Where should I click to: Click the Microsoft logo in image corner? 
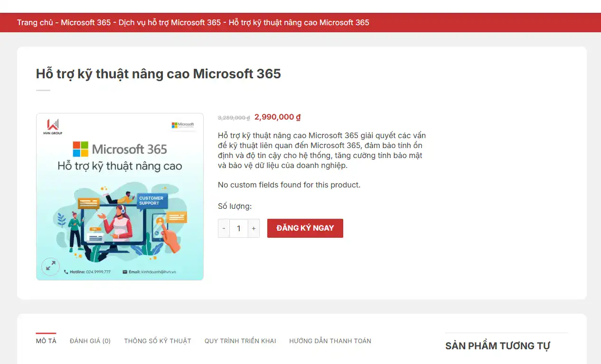tap(183, 125)
